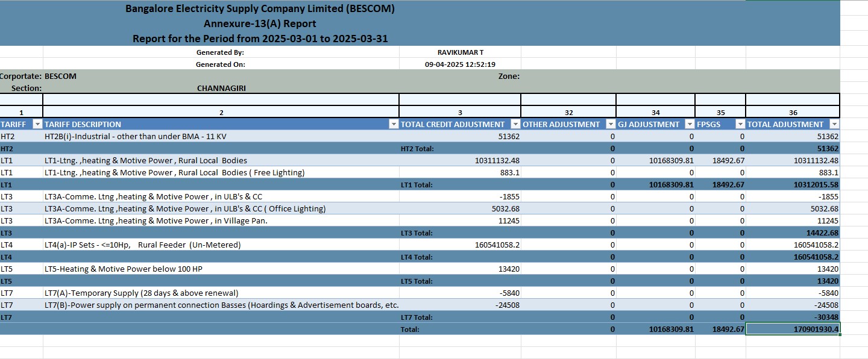Viewport: 868px width, 359px height.
Task: Select LT7(A)-Temporary Supply description cell
Action: pos(221,293)
